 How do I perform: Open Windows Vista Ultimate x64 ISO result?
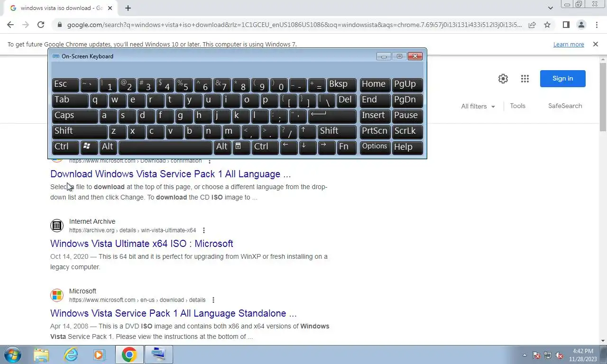tap(141, 244)
